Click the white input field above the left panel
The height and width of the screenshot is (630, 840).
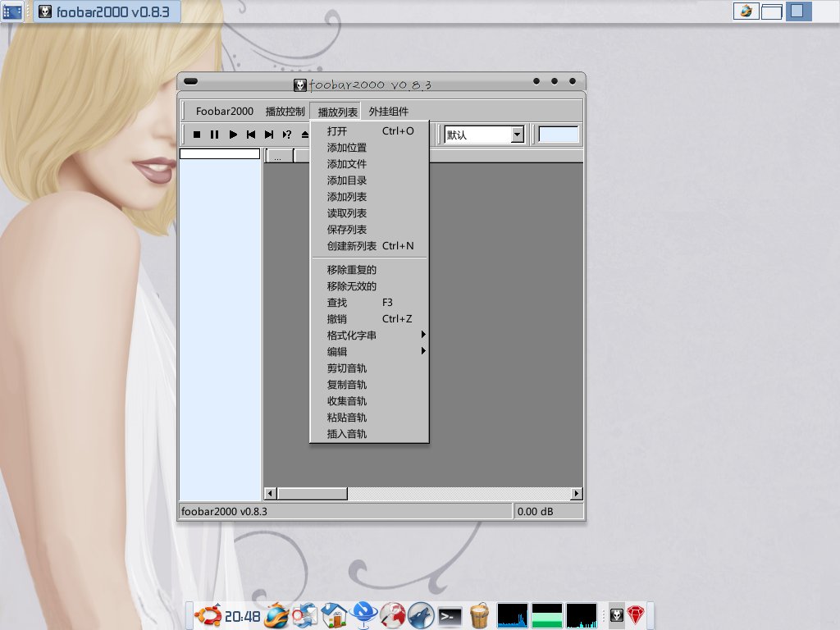(220, 153)
